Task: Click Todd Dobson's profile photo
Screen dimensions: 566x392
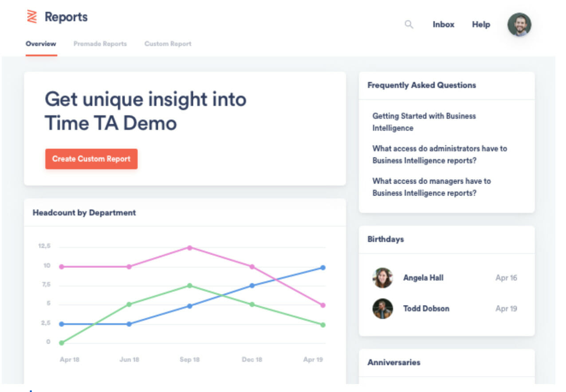Action: pos(382,309)
